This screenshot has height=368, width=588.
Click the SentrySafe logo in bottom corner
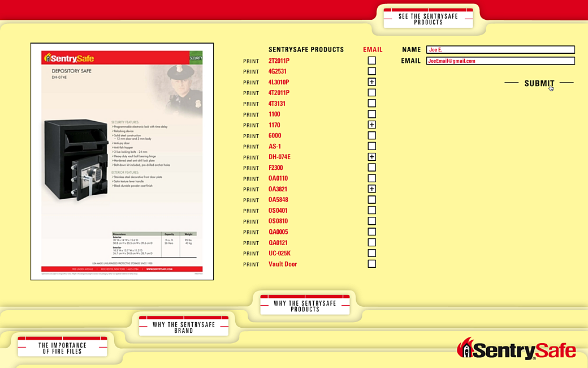pos(517,349)
